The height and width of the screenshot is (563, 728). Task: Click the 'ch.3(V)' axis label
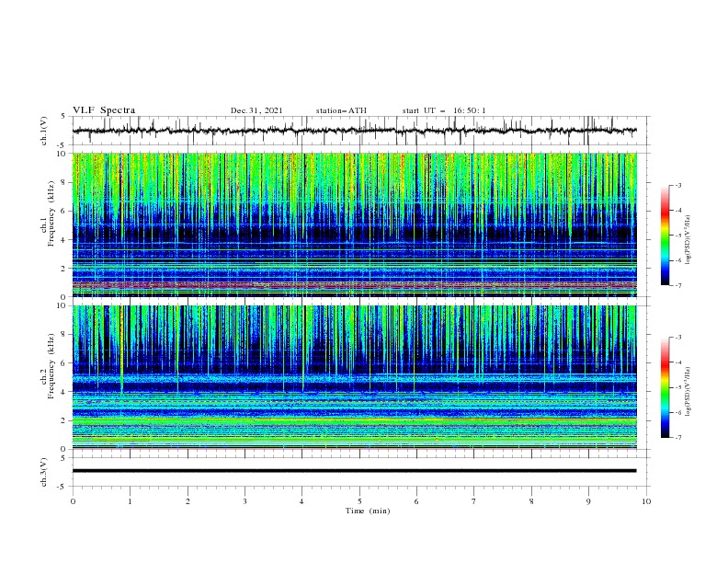44,472
